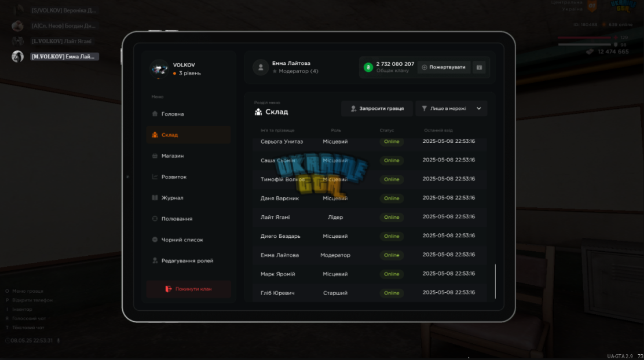Click the people icon beside Склад in the sidebar
Screen dimensions: 644x360
coord(155,135)
